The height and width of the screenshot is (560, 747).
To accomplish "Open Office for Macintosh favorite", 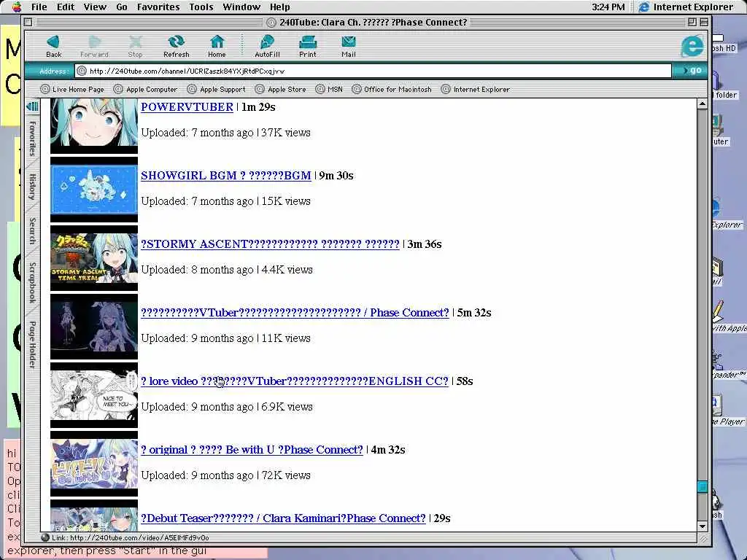I will click(391, 89).
